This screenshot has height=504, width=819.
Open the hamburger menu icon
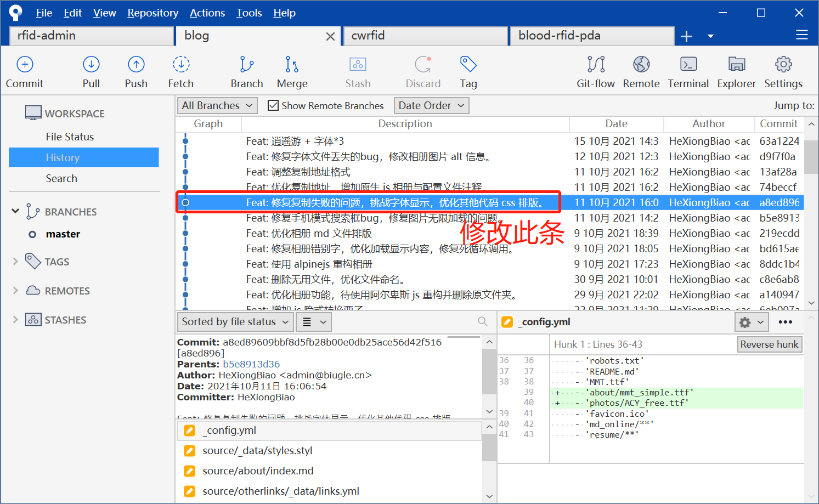[802, 35]
